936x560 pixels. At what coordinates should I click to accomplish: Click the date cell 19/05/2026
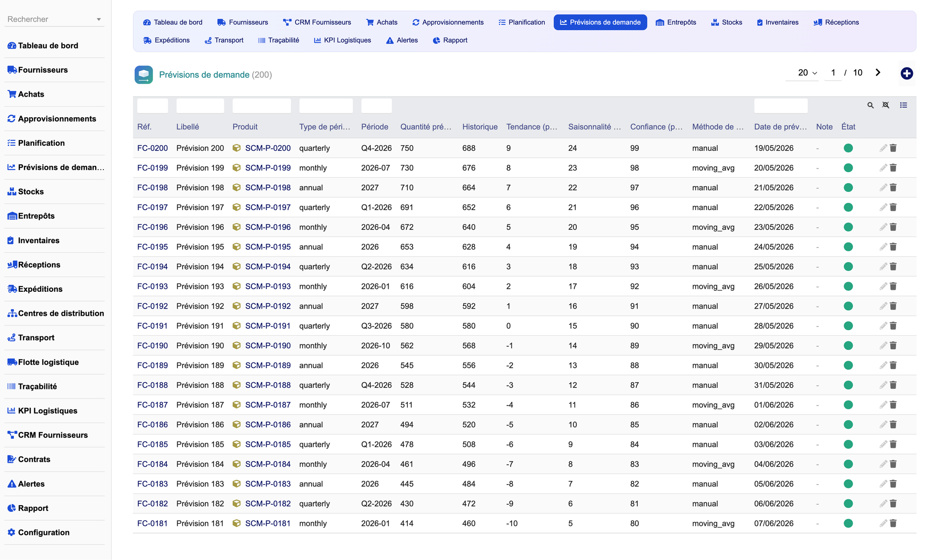click(773, 148)
